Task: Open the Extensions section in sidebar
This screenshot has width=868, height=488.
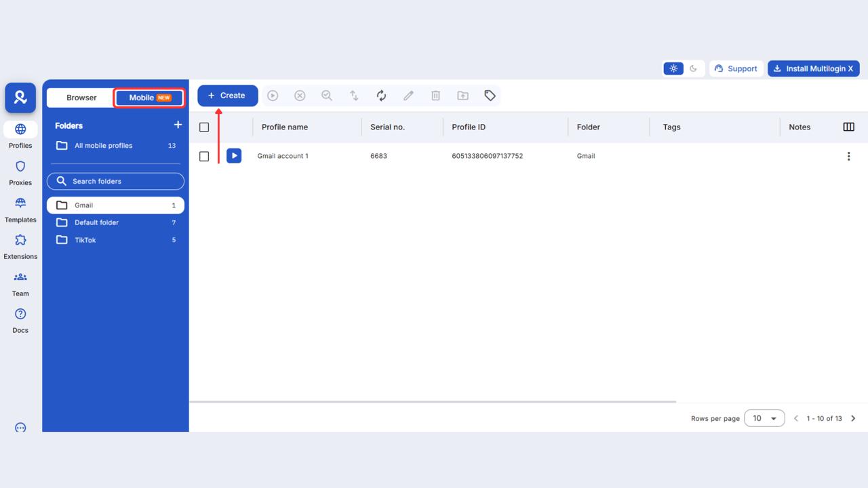Action: [20, 246]
